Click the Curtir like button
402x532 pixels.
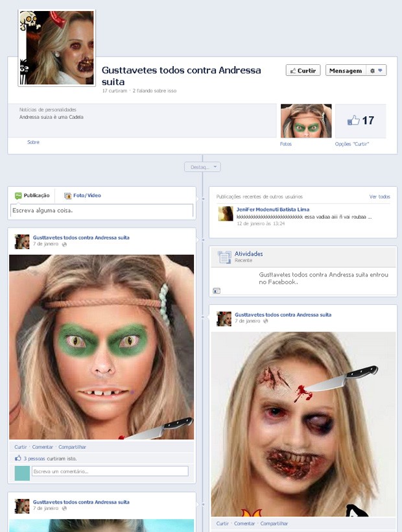pos(303,71)
